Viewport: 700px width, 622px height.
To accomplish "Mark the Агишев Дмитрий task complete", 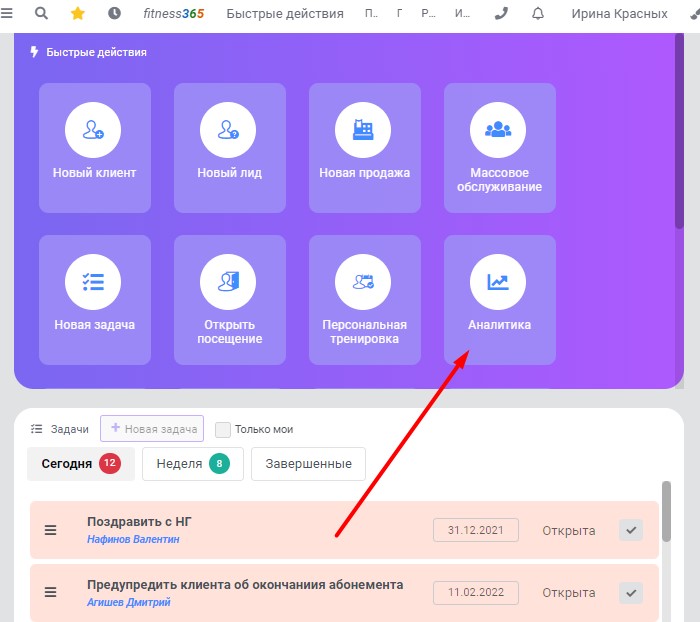I will [x=631, y=593].
